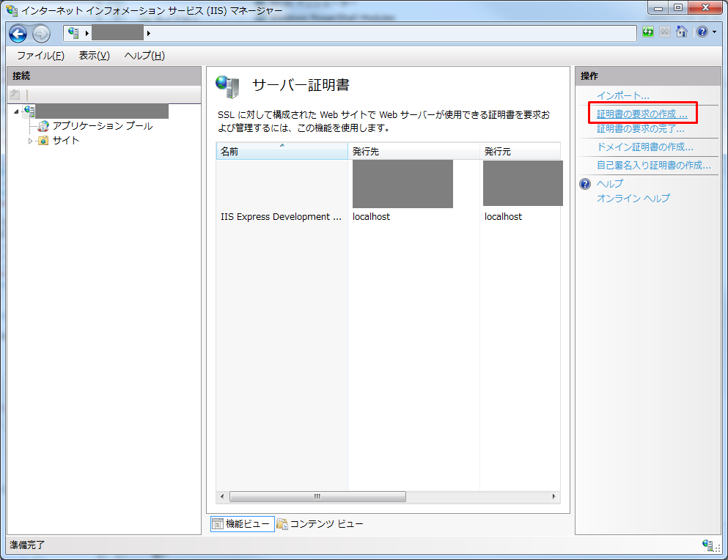728x560 pixels.
Task: Click localhost in 発行元 column
Action: pyautogui.click(x=503, y=217)
